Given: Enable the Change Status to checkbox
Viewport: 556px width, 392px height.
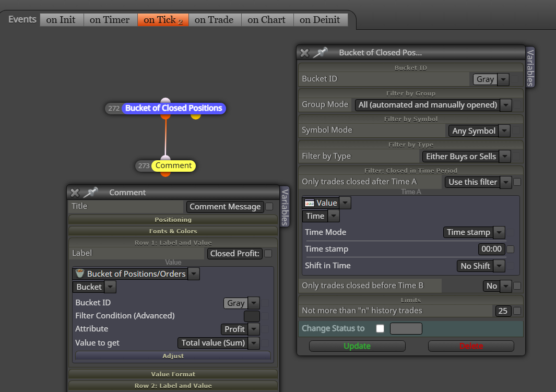Looking at the screenshot, I should click(380, 328).
